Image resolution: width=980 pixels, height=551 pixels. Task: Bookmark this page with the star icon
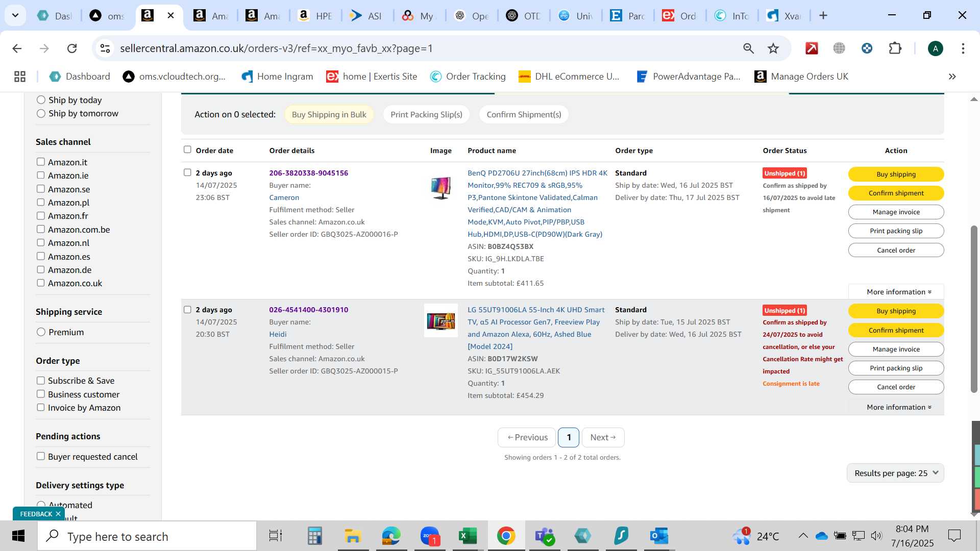click(x=773, y=48)
